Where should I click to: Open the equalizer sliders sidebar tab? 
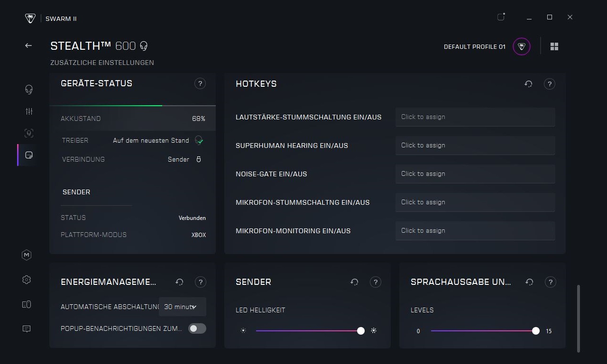pos(29,111)
